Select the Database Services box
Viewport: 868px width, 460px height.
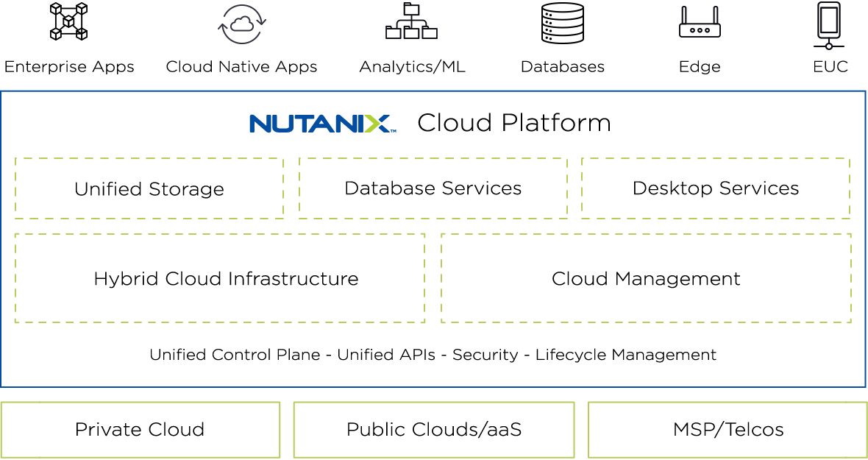[x=433, y=188]
